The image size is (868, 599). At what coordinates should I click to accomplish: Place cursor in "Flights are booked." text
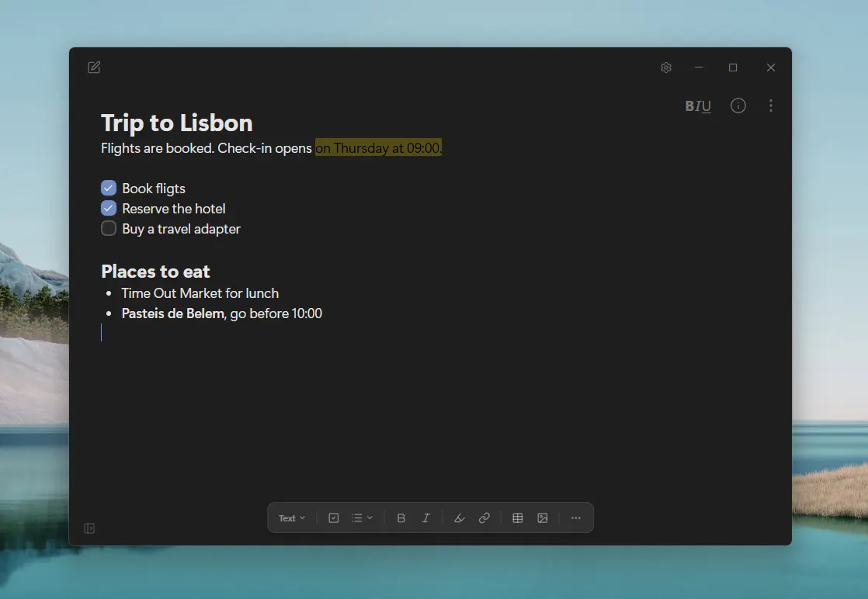pos(157,147)
